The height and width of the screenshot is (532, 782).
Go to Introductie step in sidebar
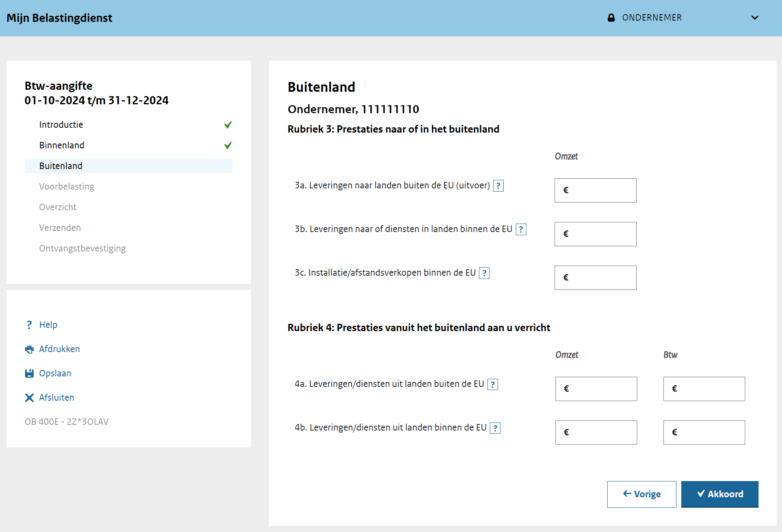tap(61, 125)
